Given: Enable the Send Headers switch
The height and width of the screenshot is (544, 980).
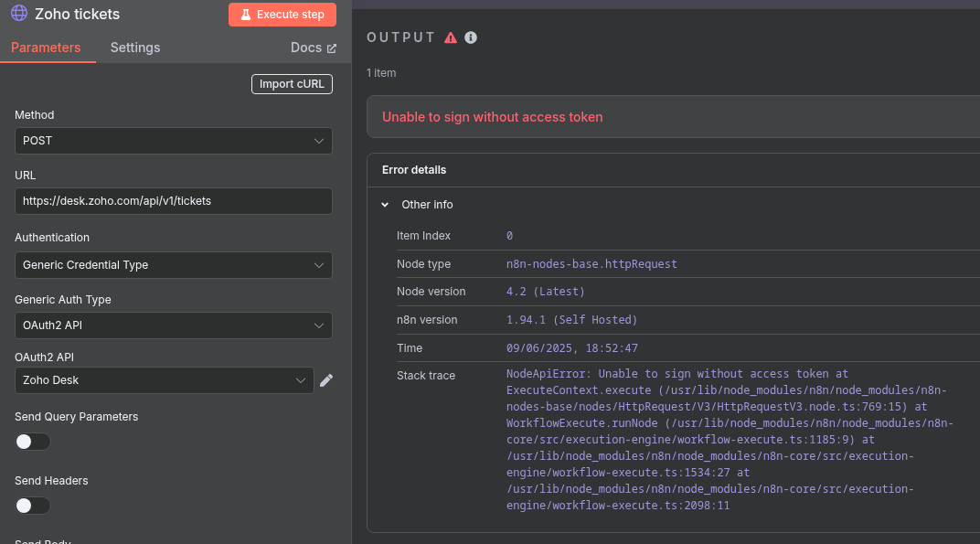Looking at the screenshot, I should [33, 506].
